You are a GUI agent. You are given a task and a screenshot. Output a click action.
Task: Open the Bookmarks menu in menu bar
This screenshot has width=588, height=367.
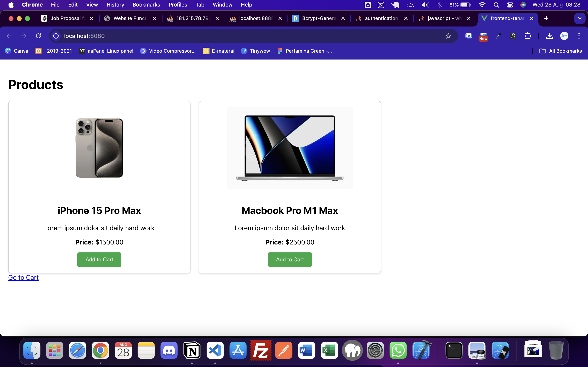coord(146,5)
